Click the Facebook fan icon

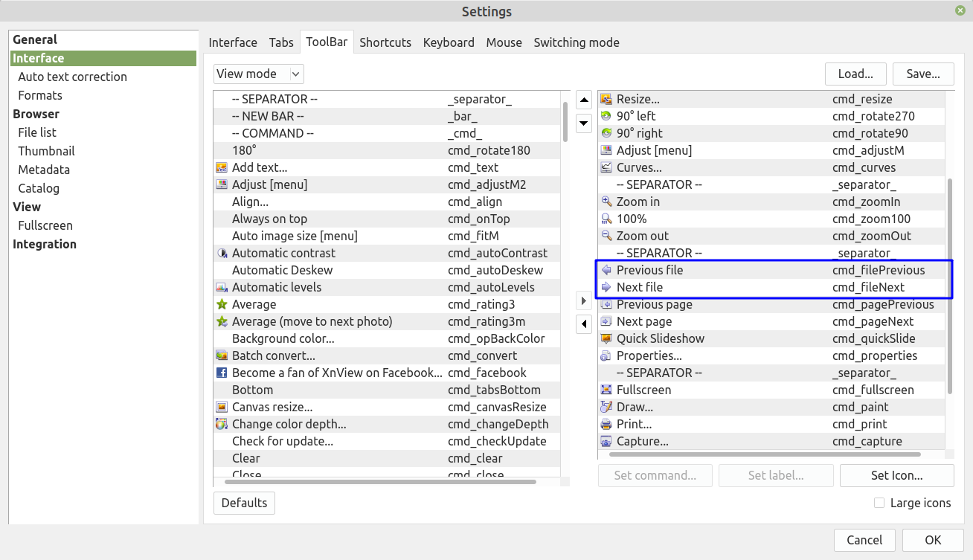[x=221, y=373]
